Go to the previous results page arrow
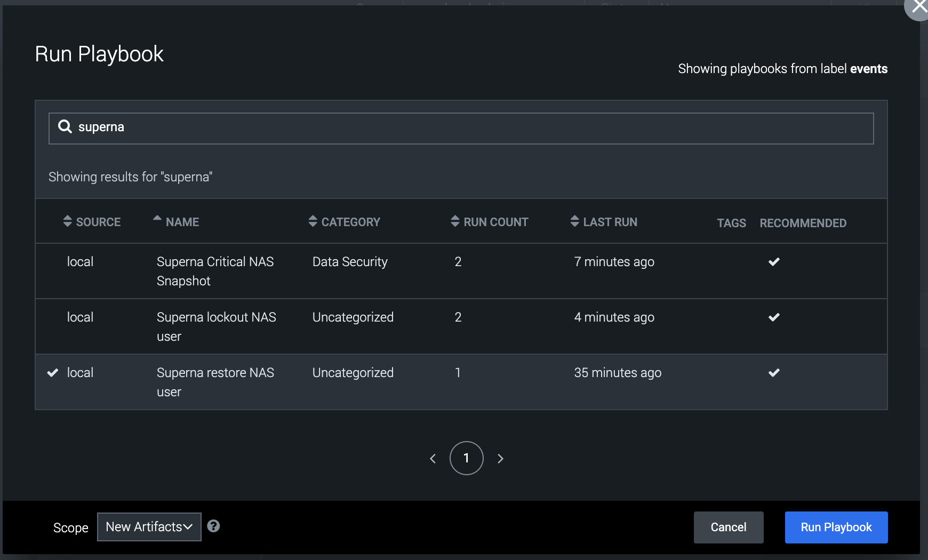The image size is (928, 560). [x=433, y=459]
